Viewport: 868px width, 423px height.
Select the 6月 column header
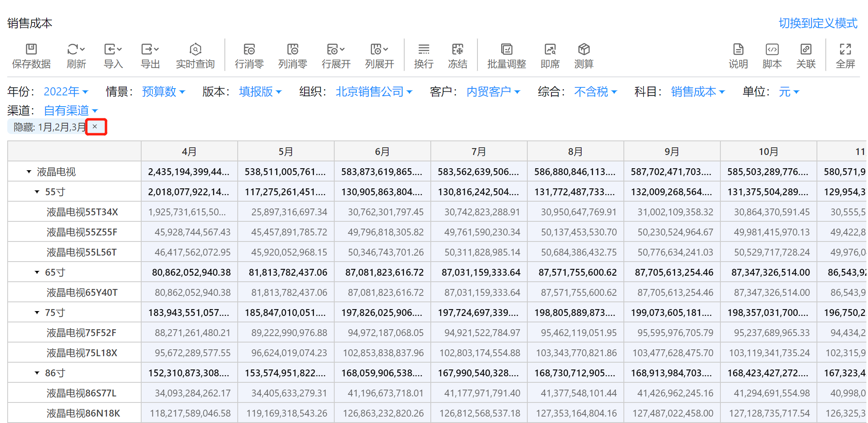tap(382, 152)
